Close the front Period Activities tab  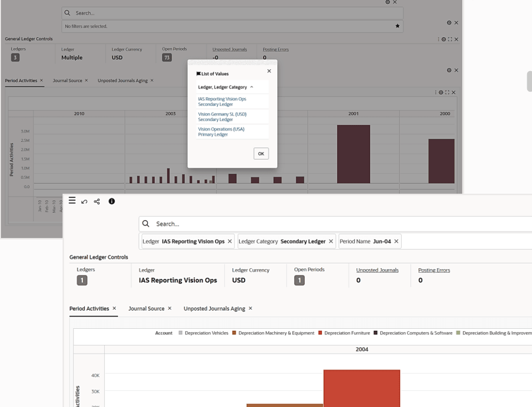click(114, 308)
